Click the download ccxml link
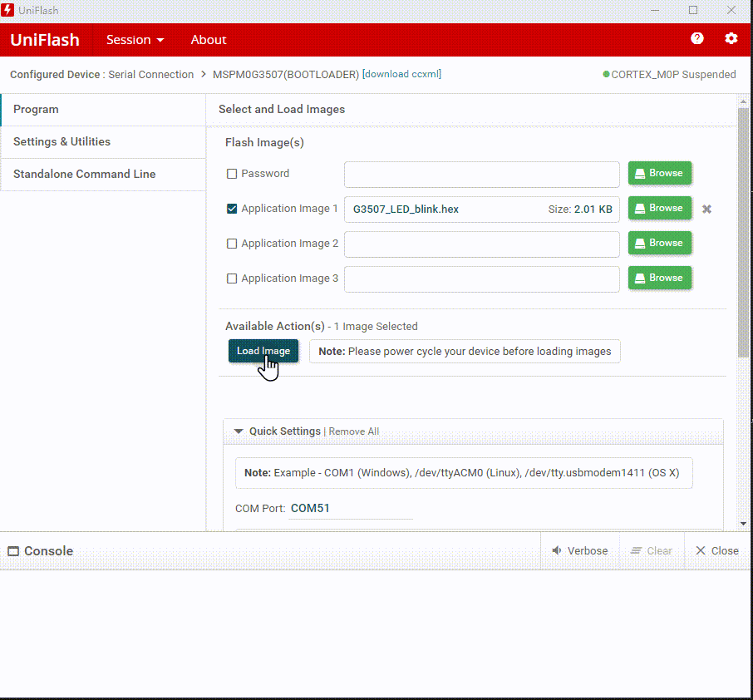 (x=401, y=74)
